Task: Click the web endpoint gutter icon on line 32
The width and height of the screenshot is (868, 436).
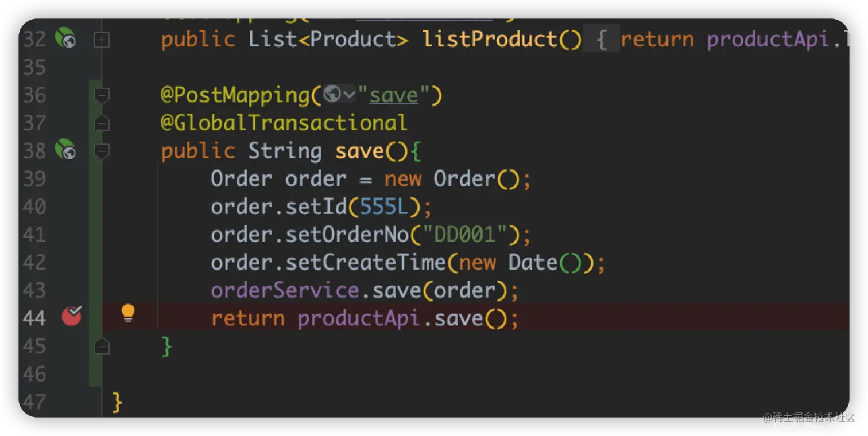Action: click(x=65, y=38)
